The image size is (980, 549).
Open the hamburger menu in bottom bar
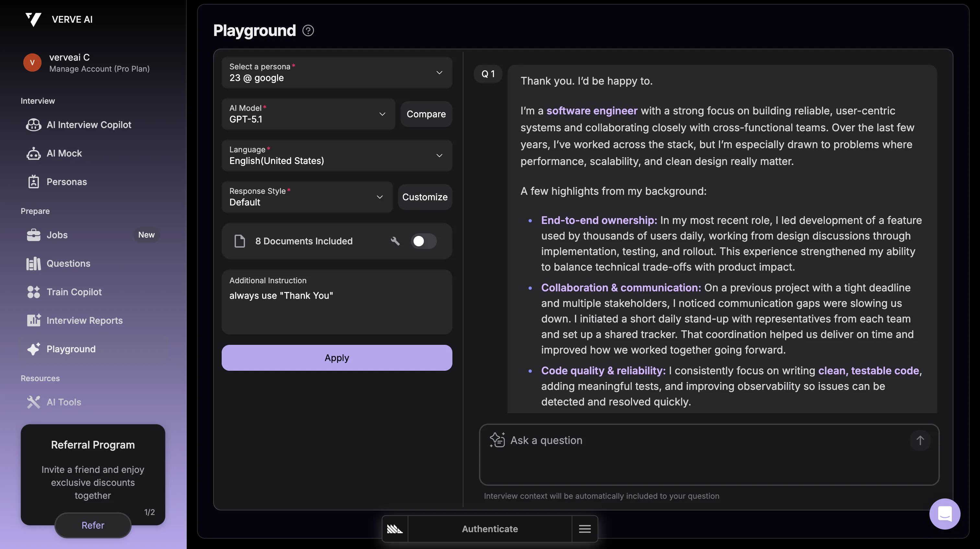point(585,529)
